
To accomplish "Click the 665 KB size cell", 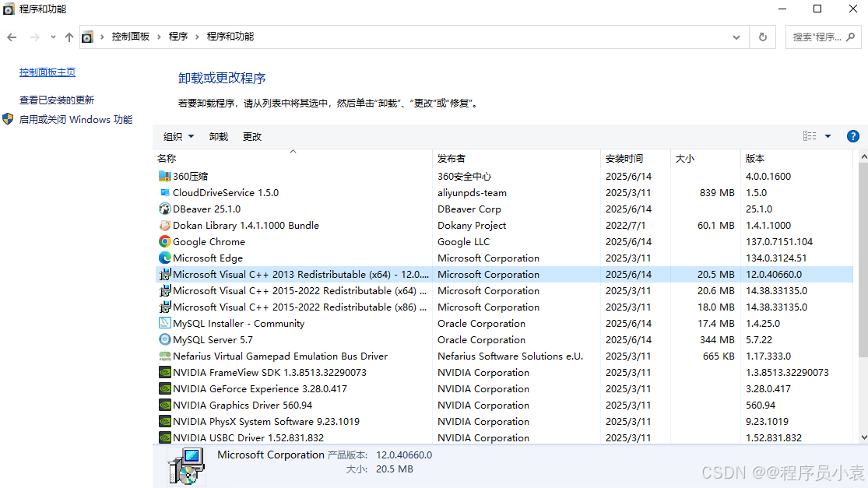I will (x=719, y=356).
